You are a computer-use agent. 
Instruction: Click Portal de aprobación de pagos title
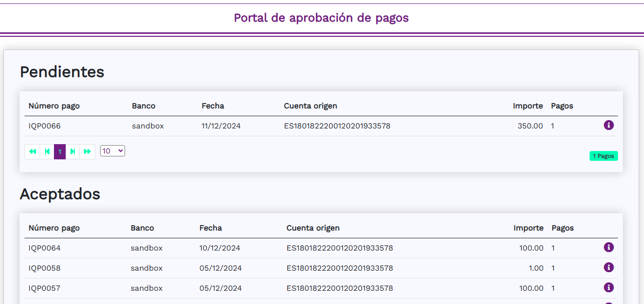321,18
